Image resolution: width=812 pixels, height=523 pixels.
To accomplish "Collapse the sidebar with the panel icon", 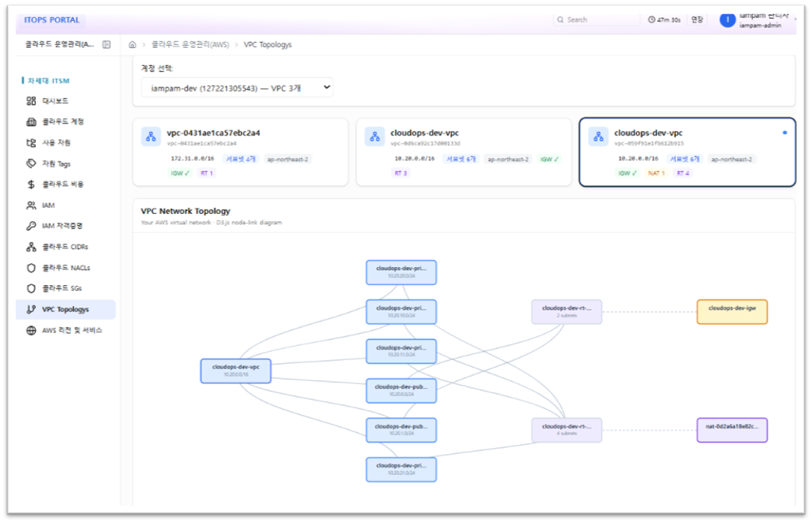I will (107, 45).
